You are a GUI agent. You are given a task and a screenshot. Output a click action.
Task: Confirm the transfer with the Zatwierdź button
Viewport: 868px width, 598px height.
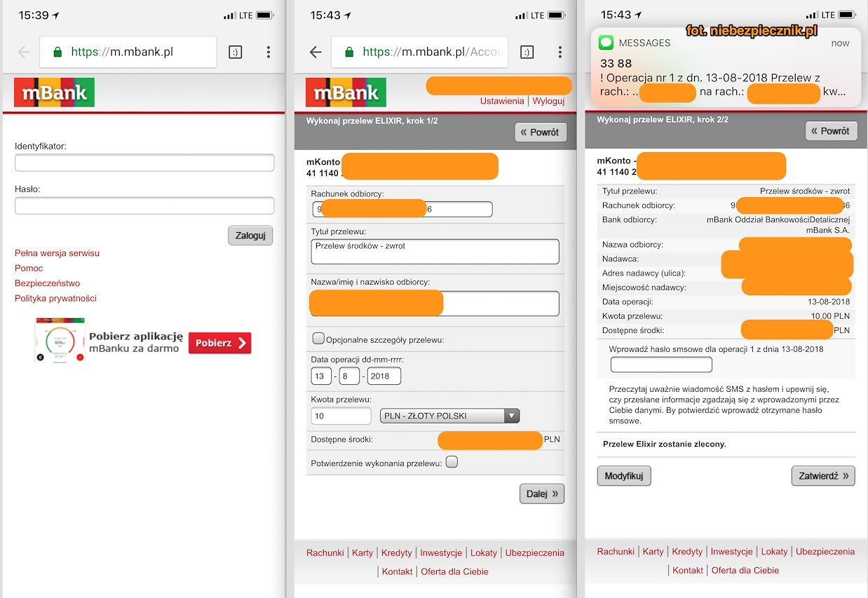point(823,476)
